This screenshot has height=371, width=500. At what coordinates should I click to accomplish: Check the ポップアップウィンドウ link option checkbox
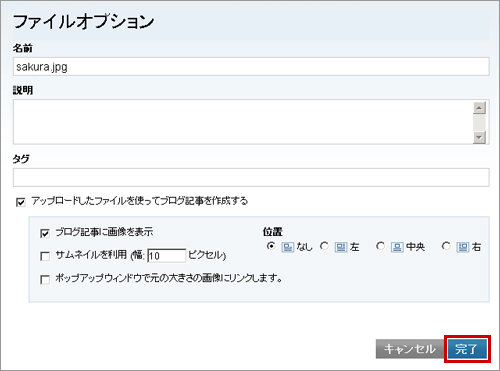coord(45,279)
